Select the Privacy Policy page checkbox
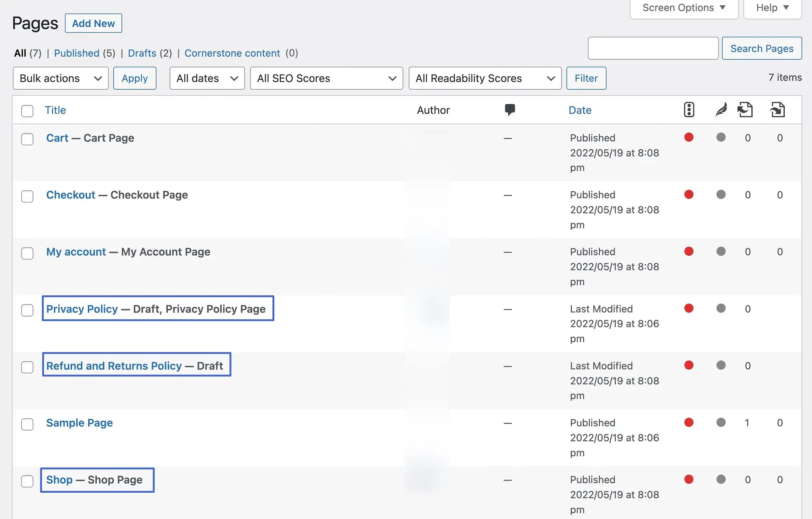Image resolution: width=812 pixels, height=519 pixels. pos(27,310)
